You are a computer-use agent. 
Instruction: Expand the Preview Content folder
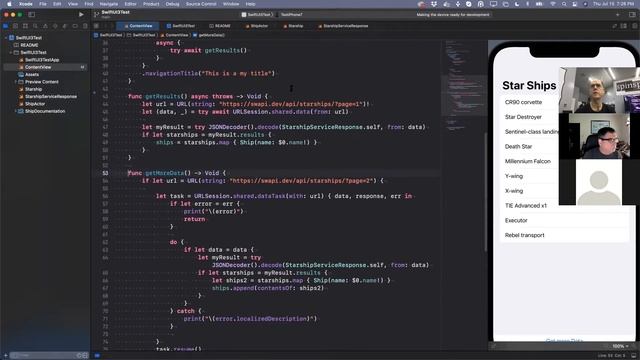16,82
